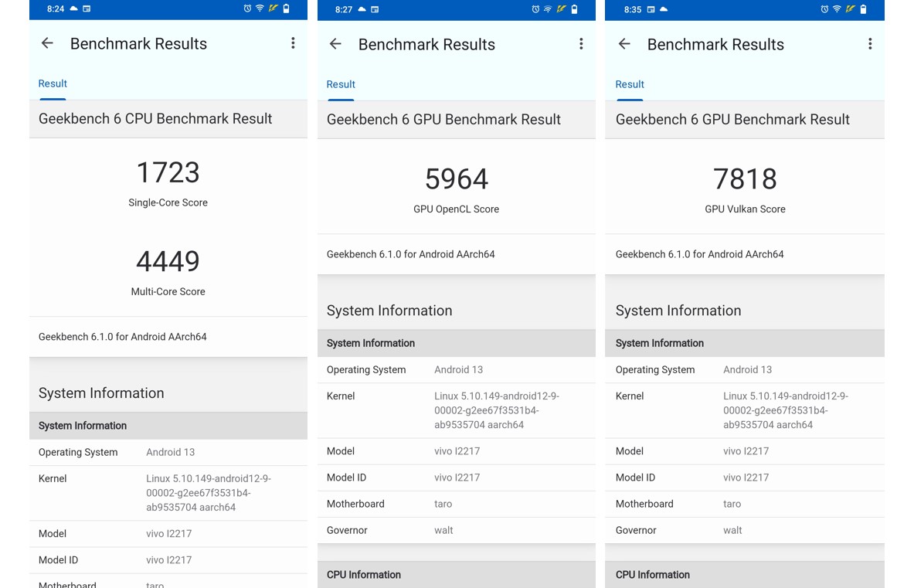Tap battery icon in 8:35 status bar
Viewport: 914px width, 588px height.
click(x=863, y=9)
